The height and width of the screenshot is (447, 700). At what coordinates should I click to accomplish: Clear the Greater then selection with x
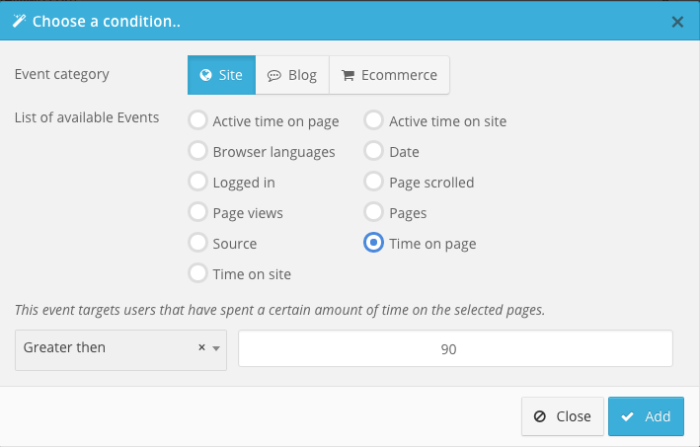pyautogui.click(x=202, y=347)
